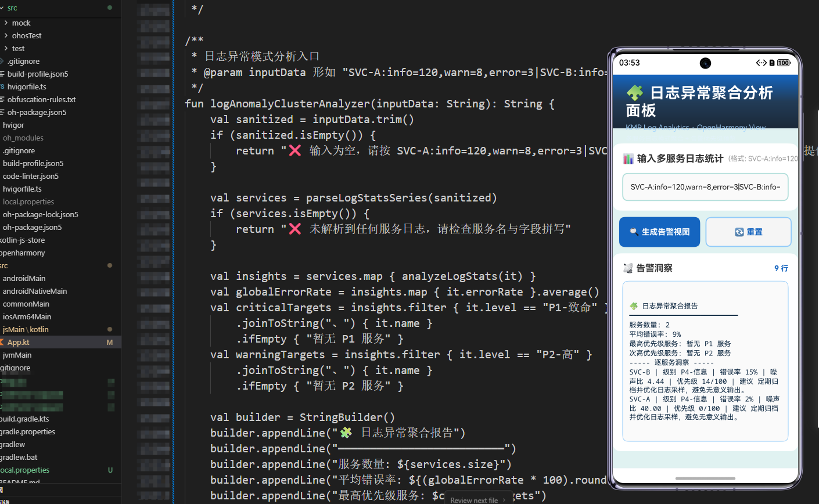819x504 pixels.
Task: Open gradle.properties file
Action: [27, 431]
